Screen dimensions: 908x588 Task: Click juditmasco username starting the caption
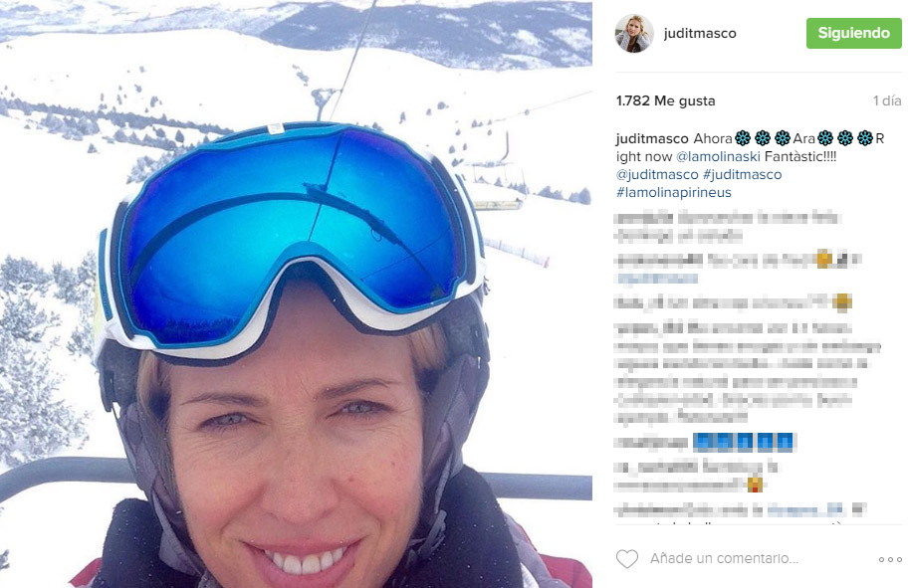(652, 138)
